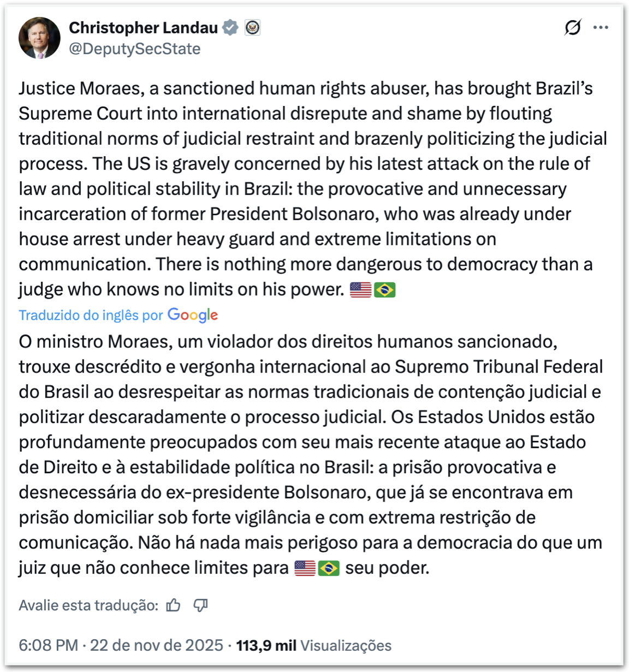Click the blue verified badge next to the name
The width and height of the screenshot is (629, 672).
[229, 27]
